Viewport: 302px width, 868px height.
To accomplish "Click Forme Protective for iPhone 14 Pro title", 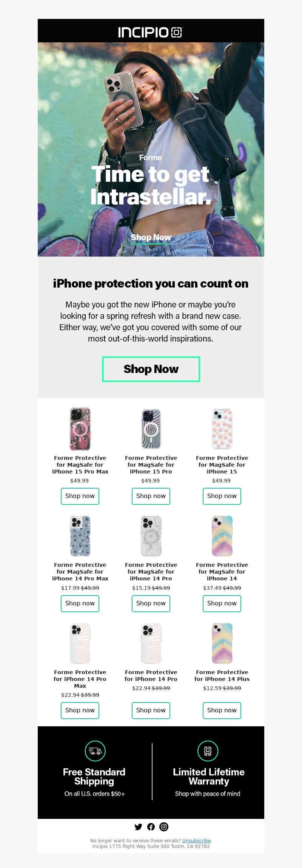I will [151, 676].
